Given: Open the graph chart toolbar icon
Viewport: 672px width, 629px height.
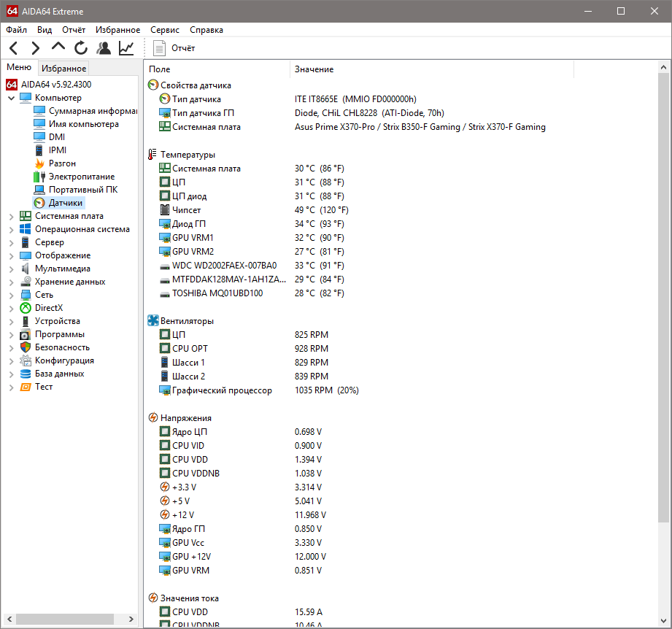Looking at the screenshot, I should (x=126, y=48).
